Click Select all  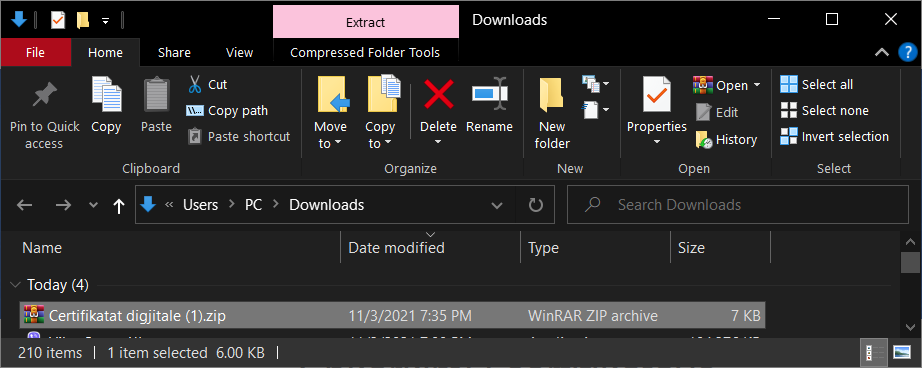[816, 85]
